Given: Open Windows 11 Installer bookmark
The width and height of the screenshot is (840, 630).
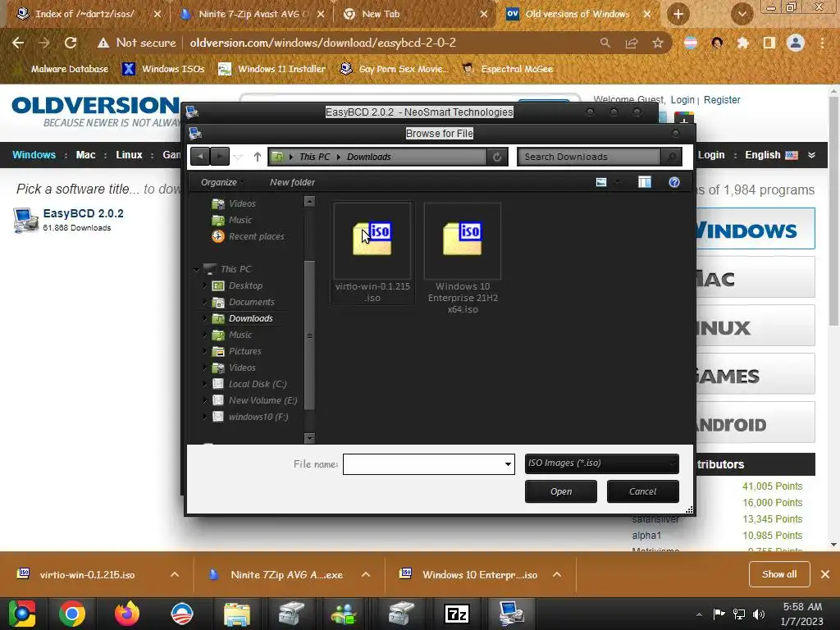Looking at the screenshot, I should tap(272, 69).
